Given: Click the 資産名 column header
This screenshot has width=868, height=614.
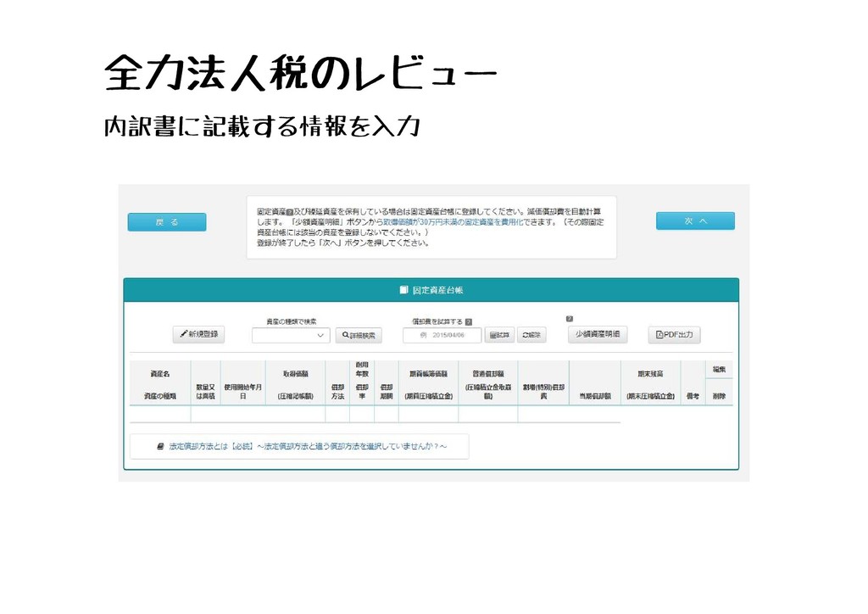Looking at the screenshot, I should coord(160,374).
